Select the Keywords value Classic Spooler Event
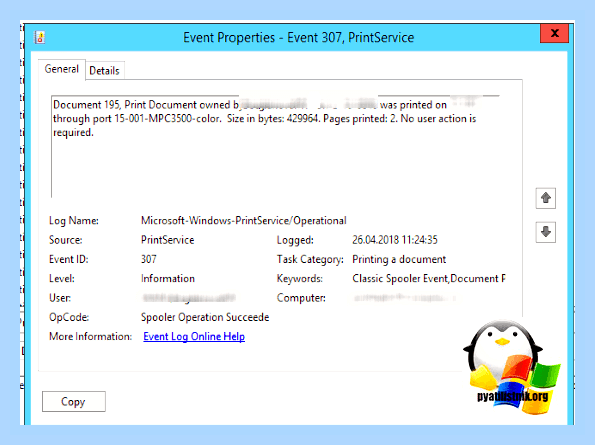Screen dimensions: 595x445 (429, 279)
